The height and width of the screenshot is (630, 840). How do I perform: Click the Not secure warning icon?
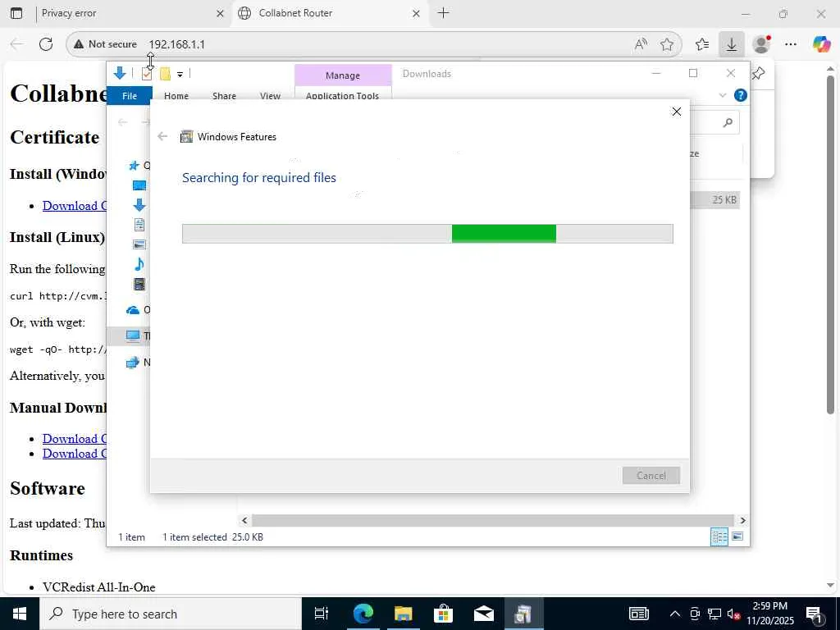79,44
